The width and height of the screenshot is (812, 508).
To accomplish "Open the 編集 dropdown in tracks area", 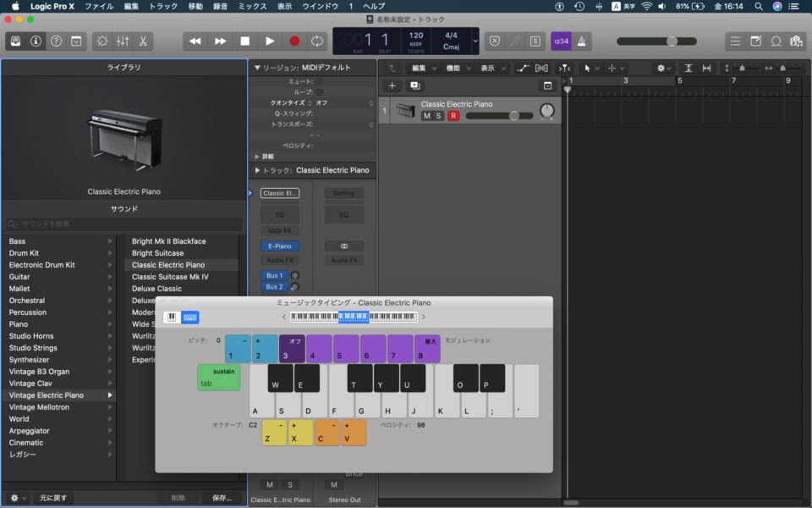I will pos(424,68).
